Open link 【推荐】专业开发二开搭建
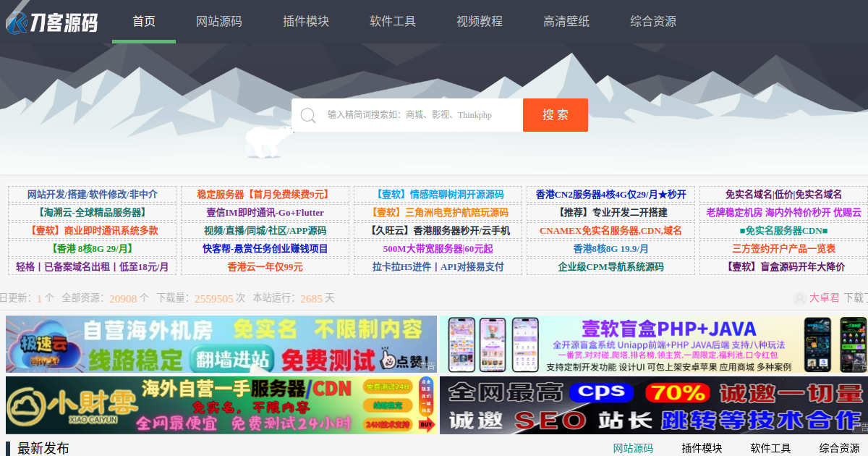Screen dimensions: 868x456 click(x=610, y=213)
